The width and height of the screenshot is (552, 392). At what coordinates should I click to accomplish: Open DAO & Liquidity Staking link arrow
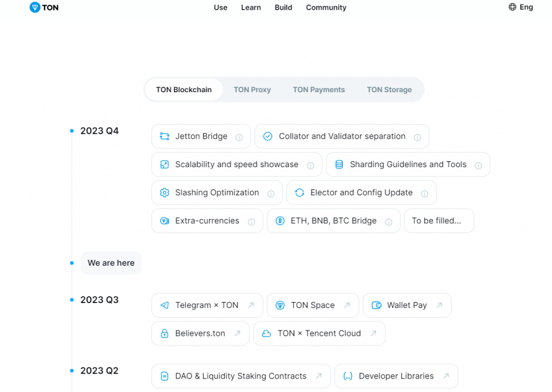tap(319, 376)
